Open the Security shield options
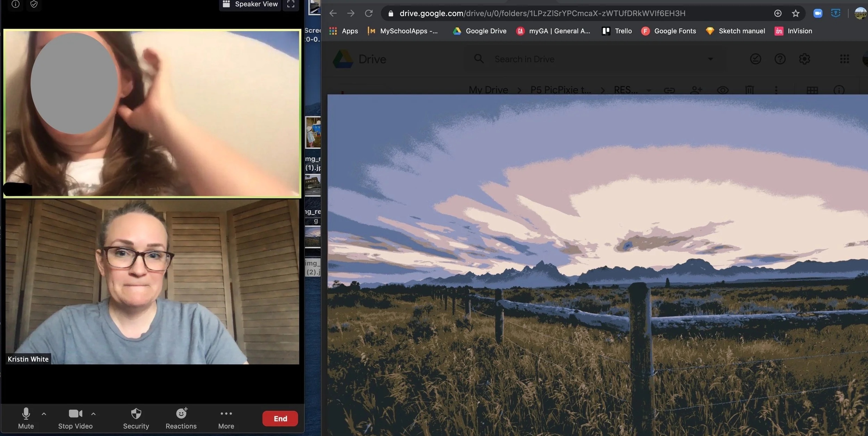This screenshot has width=868, height=436. click(136, 418)
